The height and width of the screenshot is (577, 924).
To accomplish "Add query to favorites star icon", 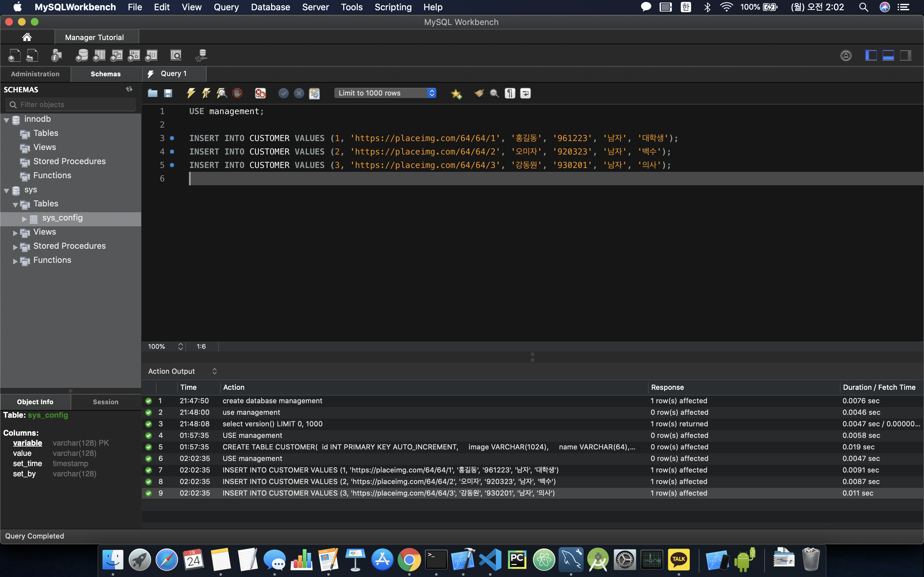I will pos(456,93).
